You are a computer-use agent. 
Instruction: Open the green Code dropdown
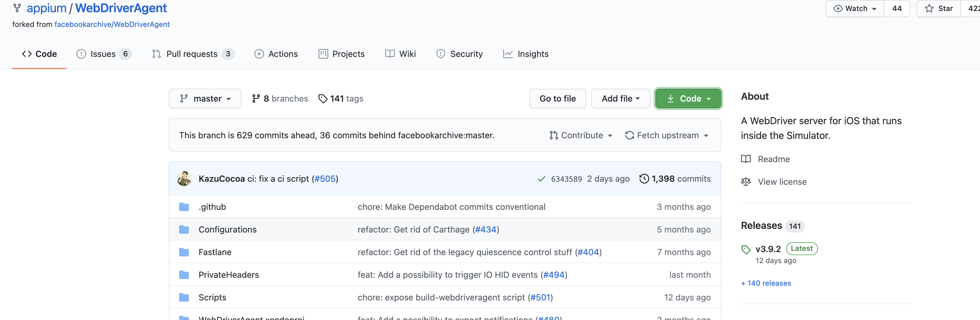[x=688, y=99]
